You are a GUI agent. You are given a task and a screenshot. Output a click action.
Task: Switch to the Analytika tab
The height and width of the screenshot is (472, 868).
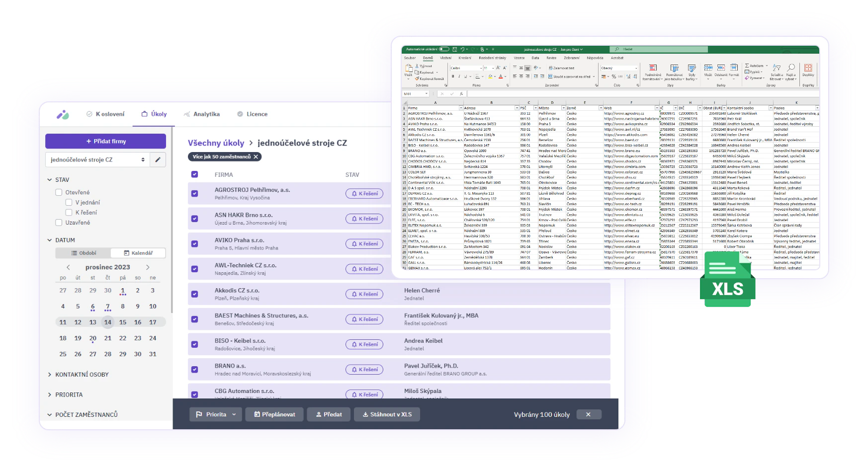click(x=202, y=114)
